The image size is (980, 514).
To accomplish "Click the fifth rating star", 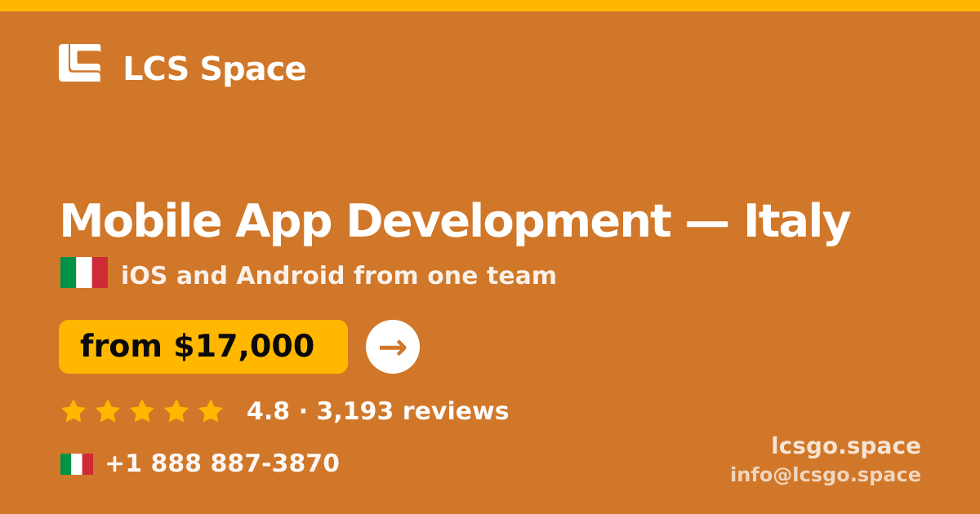I will point(211,410).
